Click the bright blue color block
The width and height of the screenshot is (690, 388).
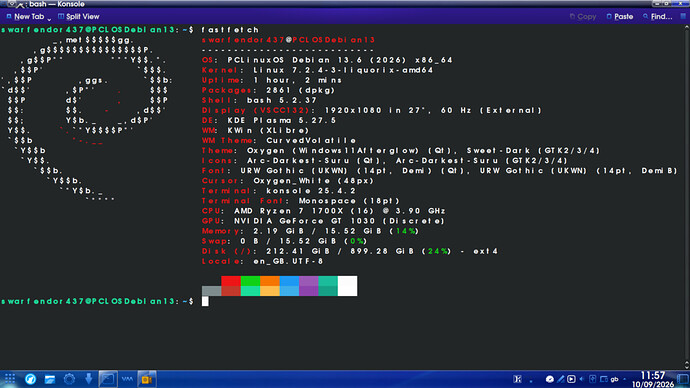coord(290,281)
